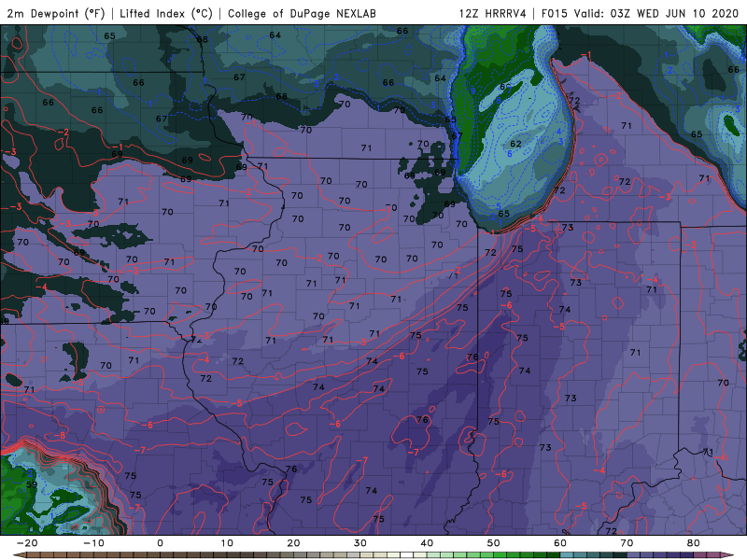Click the 60 label on the color scale

pyautogui.click(x=560, y=543)
